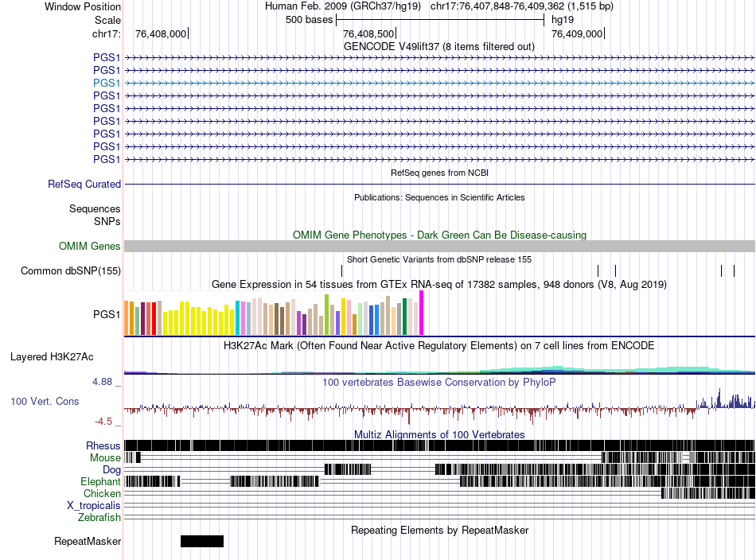This screenshot has height=560, width=756.
Task: Click the "Zebrafish" alignment species label
Action: point(99,517)
